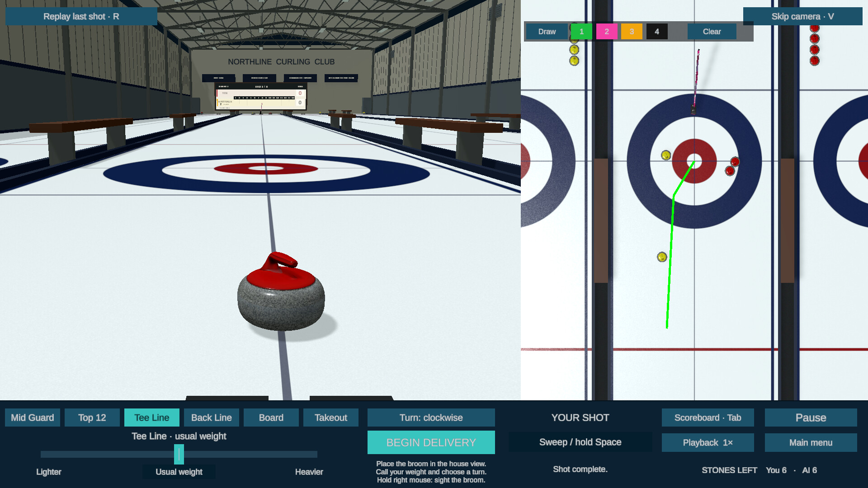Choose Tee Line weight preset

click(x=152, y=418)
